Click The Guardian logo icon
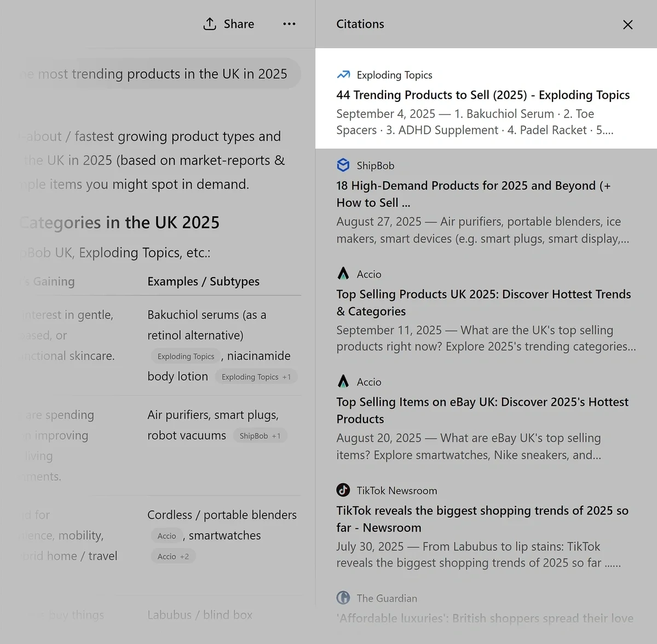This screenshot has height=644, width=657. (343, 598)
